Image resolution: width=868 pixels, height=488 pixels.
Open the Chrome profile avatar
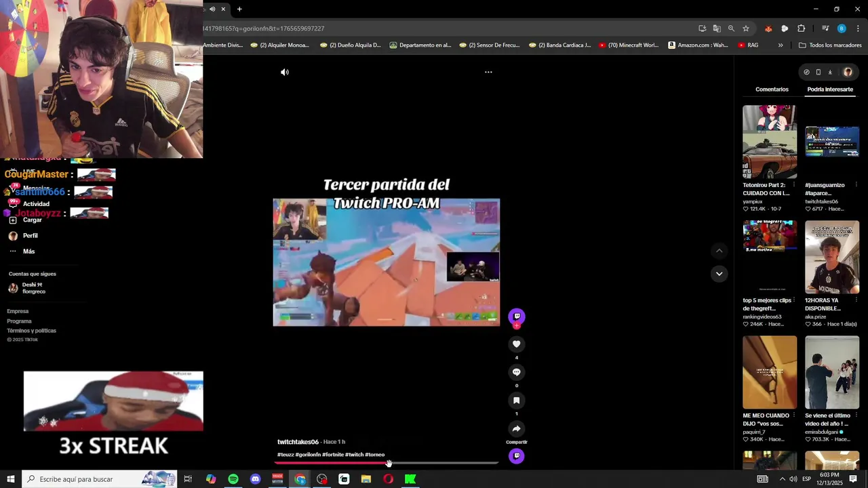(x=842, y=28)
